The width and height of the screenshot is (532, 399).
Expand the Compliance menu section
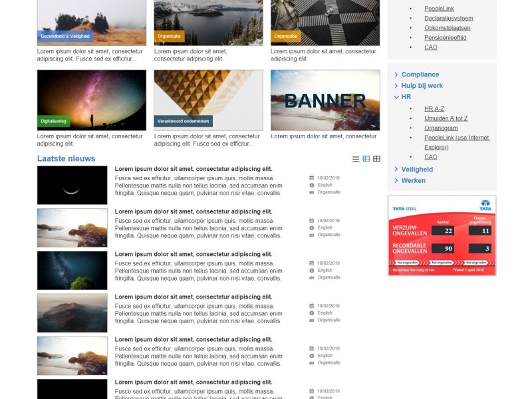pyautogui.click(x=420, y=74)
